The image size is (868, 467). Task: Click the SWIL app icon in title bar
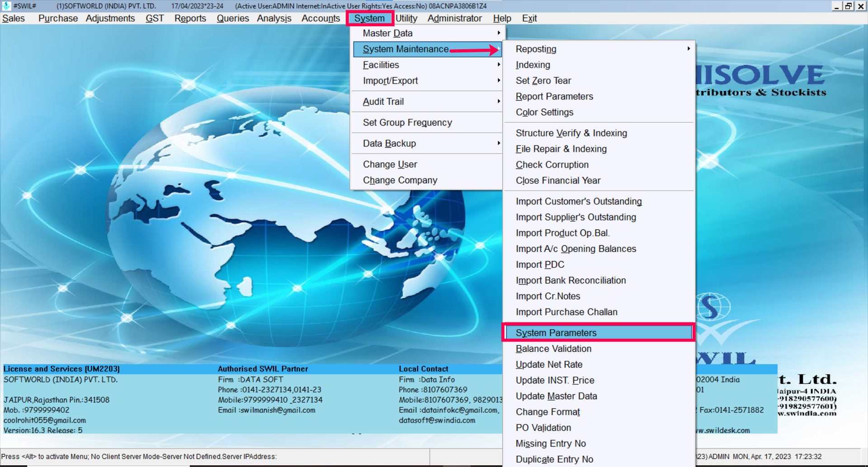coord(6,6)
